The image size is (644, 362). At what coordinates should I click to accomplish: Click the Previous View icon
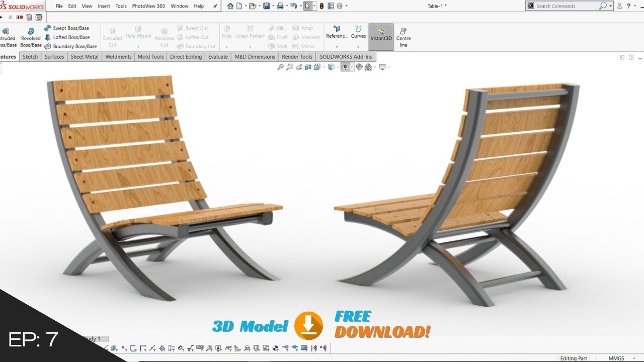pyautogui.click(x=299, y=67)
